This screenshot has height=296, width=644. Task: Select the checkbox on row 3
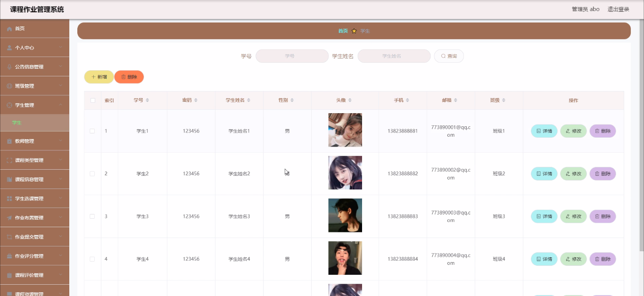click(x=92, y=216)
